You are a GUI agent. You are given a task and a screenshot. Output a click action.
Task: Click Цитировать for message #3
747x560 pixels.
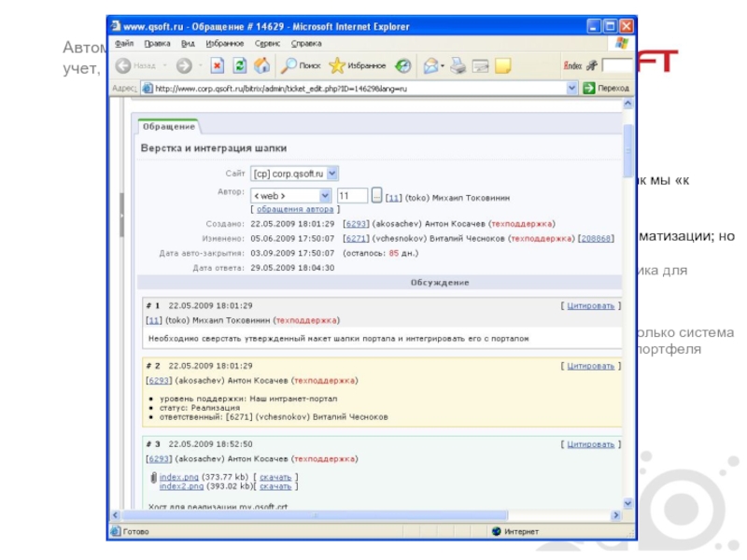[590, 444]
